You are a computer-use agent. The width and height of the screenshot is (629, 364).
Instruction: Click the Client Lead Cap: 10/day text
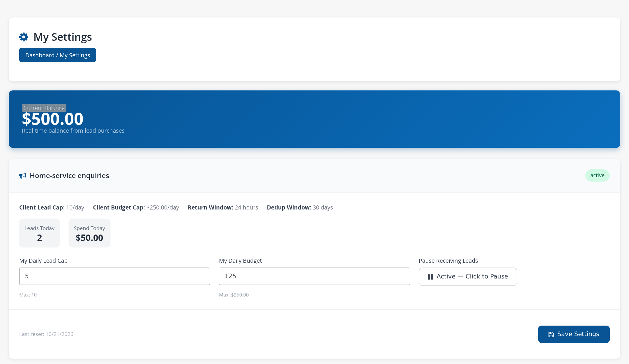(x=52, y=207)
